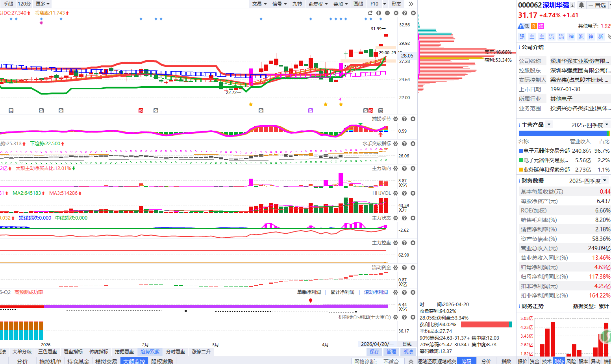Screen dimensions: 611x364
Task: Click the zoom-out minus icon on main chart
Action: pyautogui.click(x=387, y=13)
